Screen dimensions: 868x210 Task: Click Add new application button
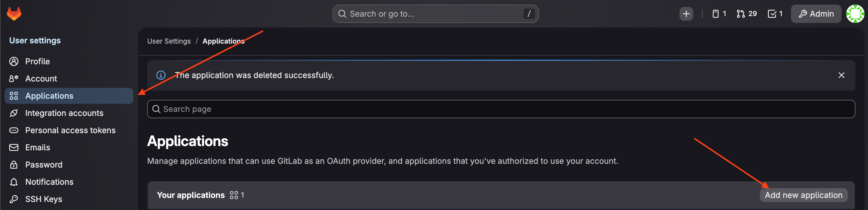(x=803, y=195)
